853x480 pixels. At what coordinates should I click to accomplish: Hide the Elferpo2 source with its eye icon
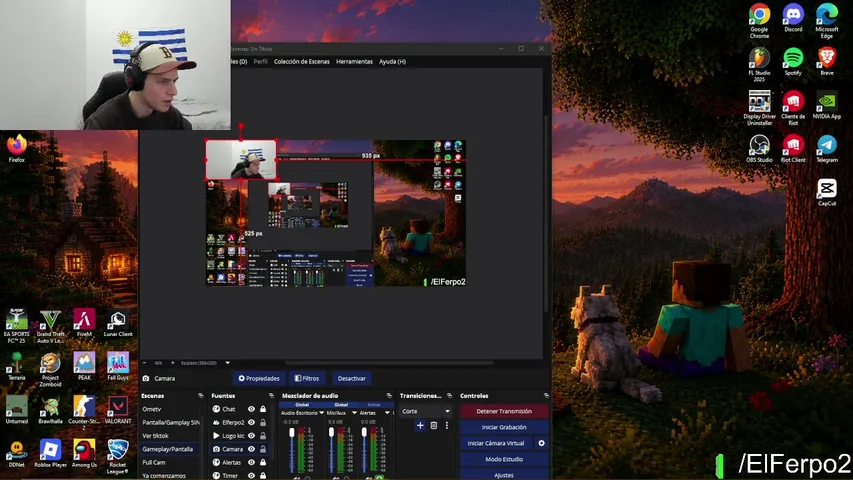(x=251, y=422)
